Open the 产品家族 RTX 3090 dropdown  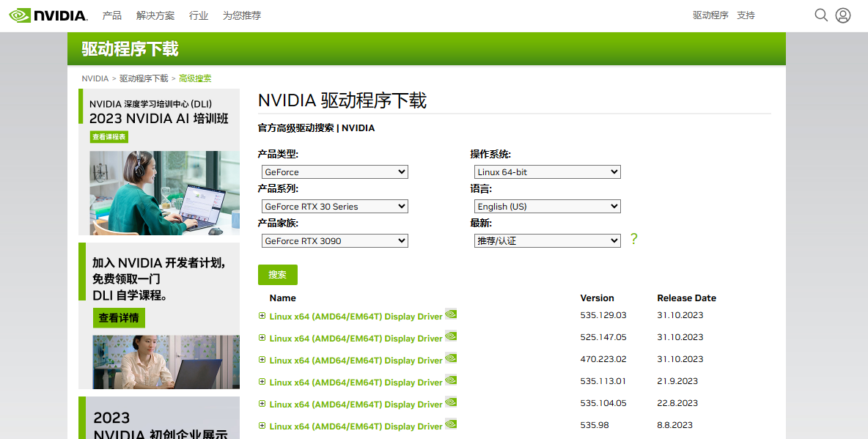click(335, 241)
